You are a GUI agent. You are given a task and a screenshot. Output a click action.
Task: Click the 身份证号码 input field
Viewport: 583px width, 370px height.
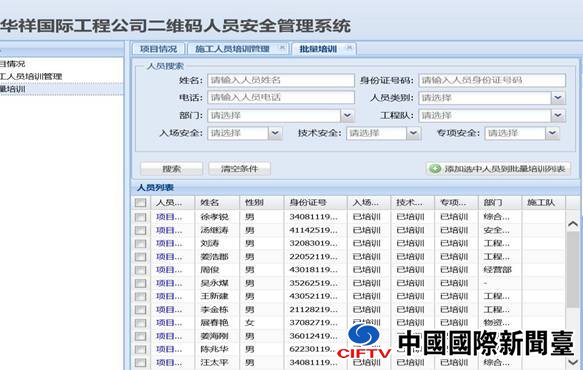pyautogui.click(x=492, y=80)
